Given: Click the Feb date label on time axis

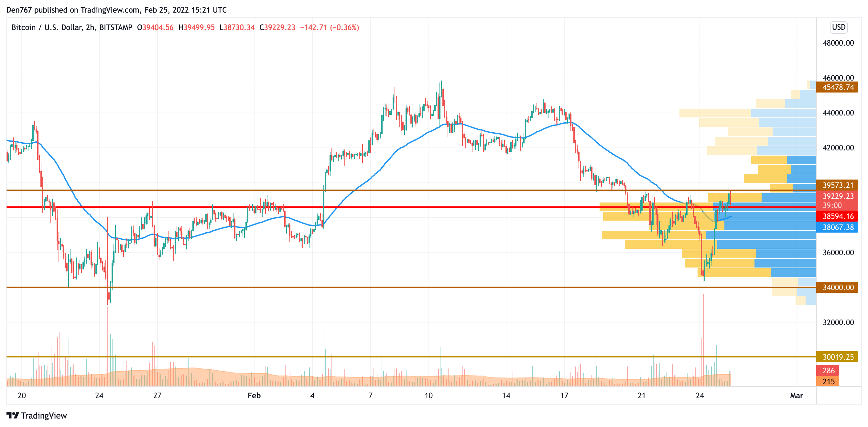Looking at the screenshot, I should (x=254, y=395).
